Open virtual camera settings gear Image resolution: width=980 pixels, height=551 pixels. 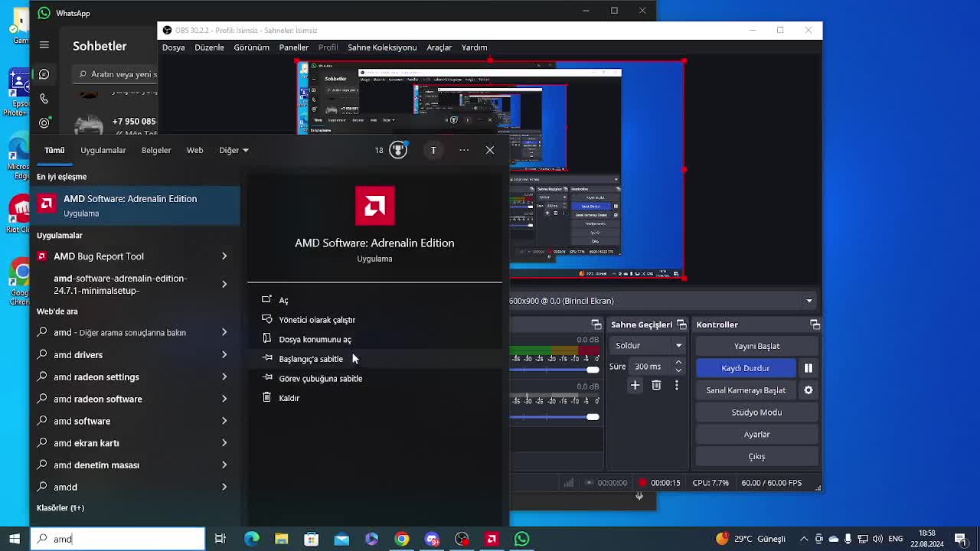tap(808, 390)
